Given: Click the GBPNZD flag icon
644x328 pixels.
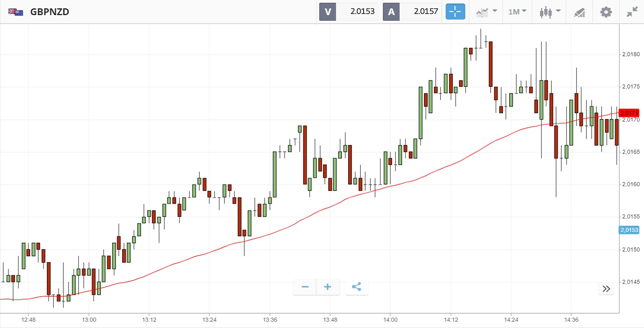Looking at the screenshot, I should 16,12.
